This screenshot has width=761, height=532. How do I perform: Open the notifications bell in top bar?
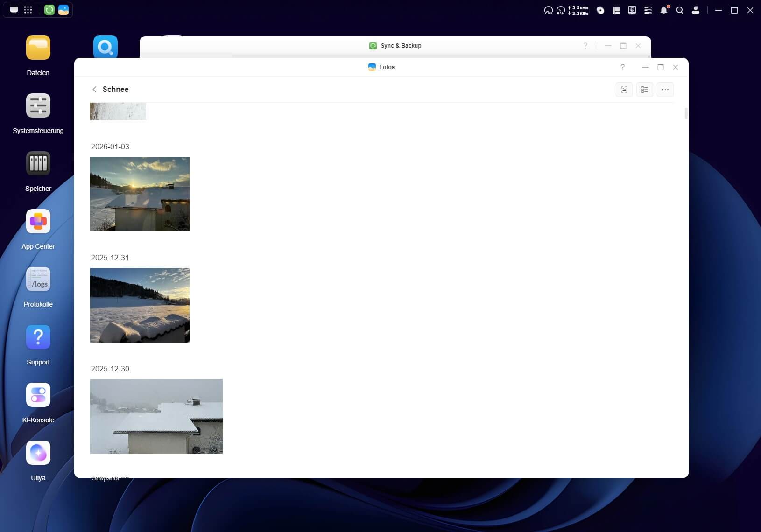(663, 10)
